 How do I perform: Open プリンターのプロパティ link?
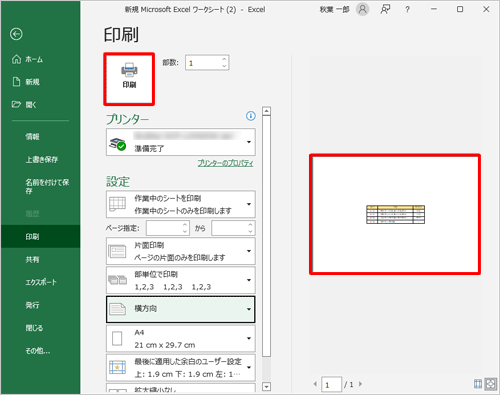pos(225,163)
